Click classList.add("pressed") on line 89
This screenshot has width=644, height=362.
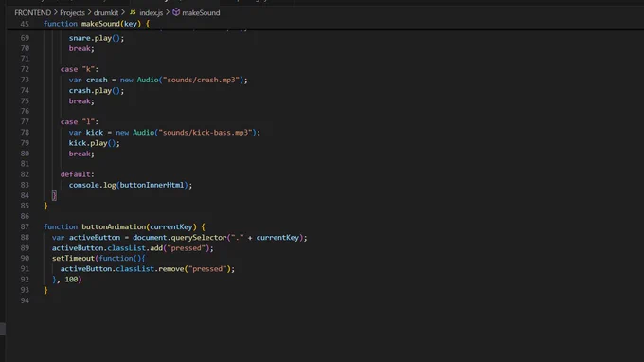[x=158, y=247]
